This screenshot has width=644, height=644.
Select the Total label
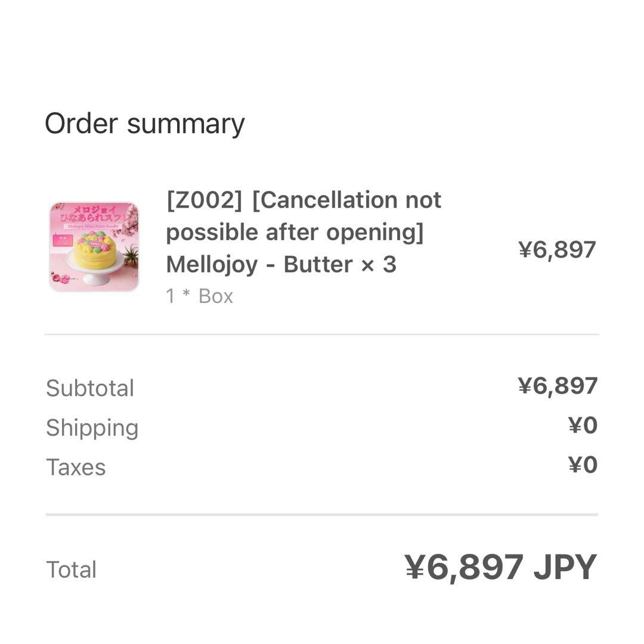pos(71,569)
